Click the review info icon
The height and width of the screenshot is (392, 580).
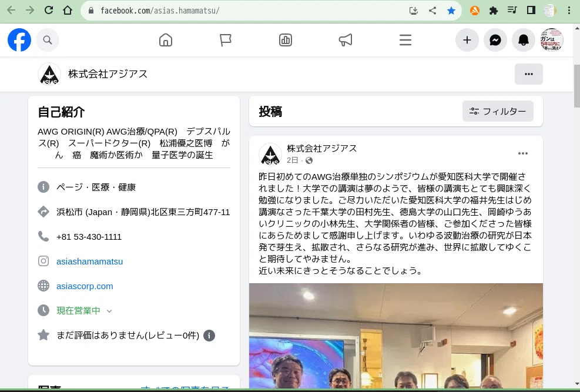pyautogui.click(x=209, y=336)
